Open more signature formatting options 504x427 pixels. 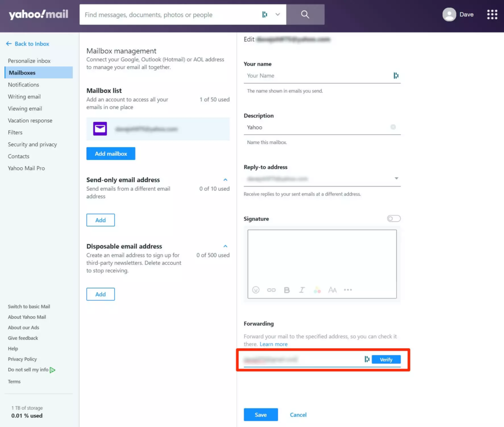tap(348, 290)
